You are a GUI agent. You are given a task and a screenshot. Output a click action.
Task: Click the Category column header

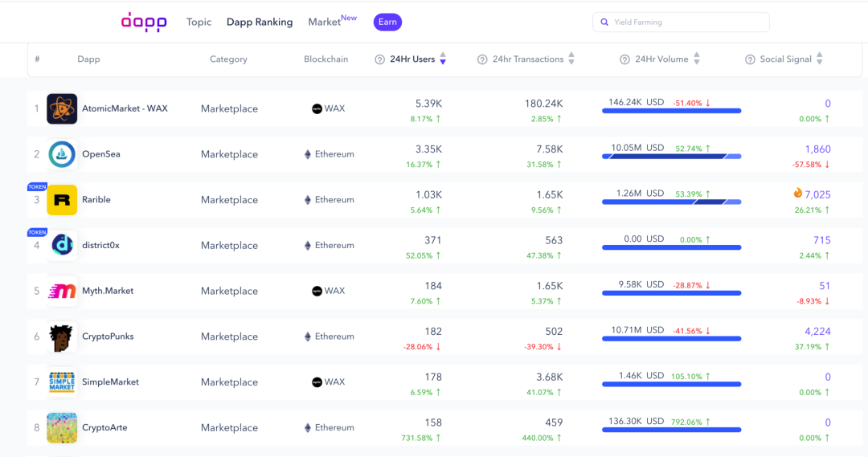pyautogui.click(x=228, y=59)
